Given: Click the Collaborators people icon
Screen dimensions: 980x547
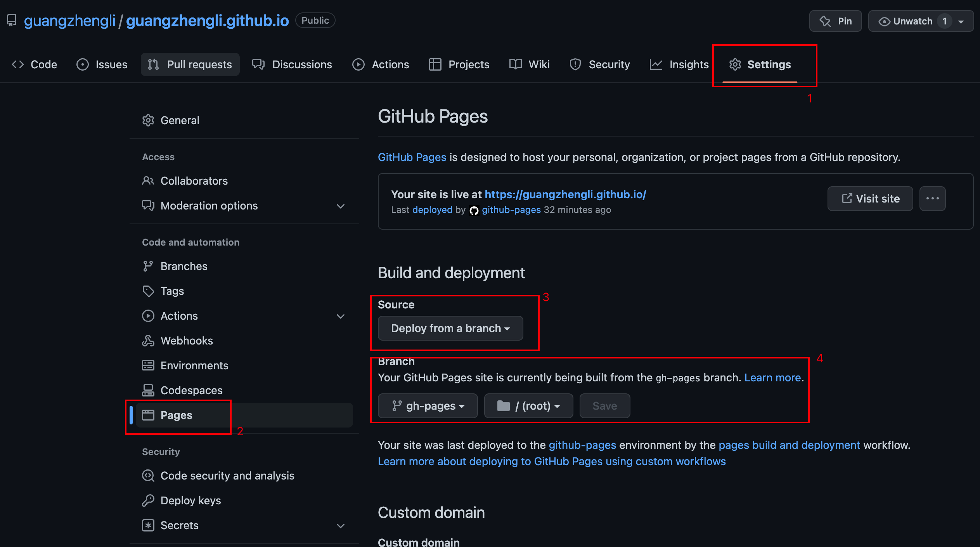Looking at the screenshot, I should [148, 181].
